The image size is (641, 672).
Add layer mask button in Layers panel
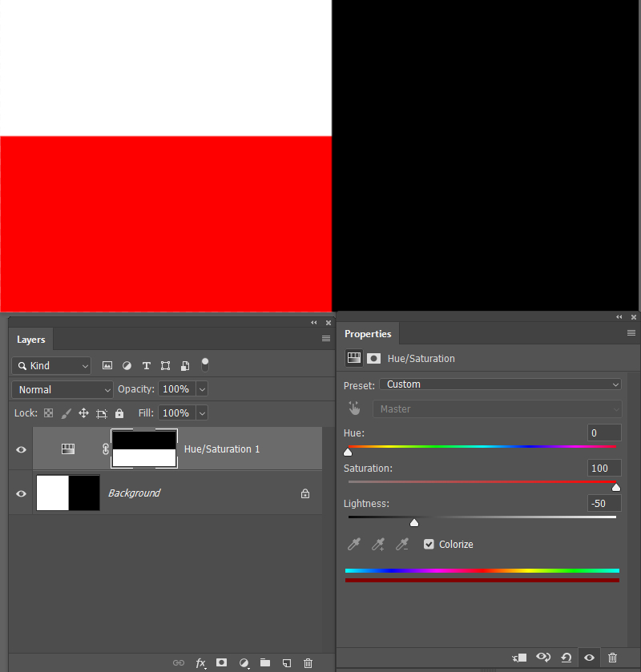(x=221, y=662)
